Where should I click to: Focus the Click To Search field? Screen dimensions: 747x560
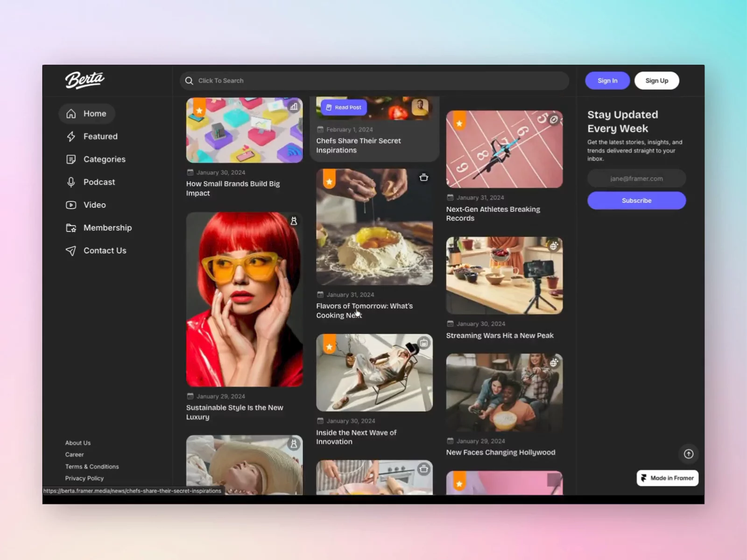(x=374, y=81)
